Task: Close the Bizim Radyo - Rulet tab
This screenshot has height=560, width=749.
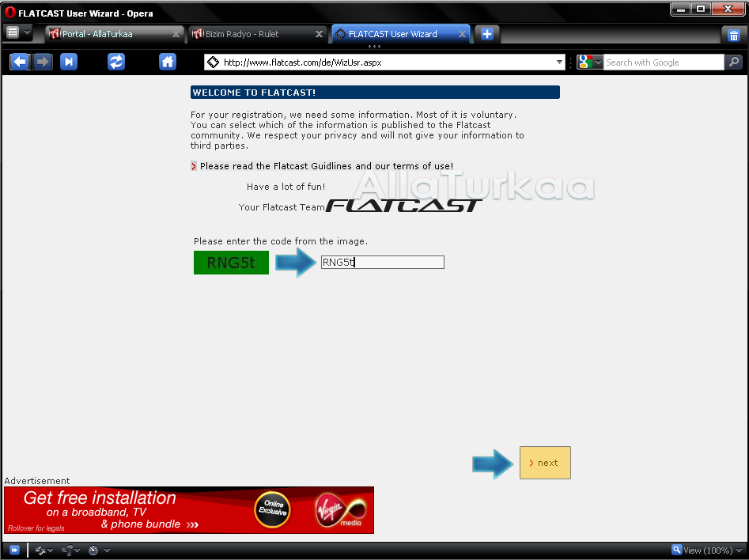Action: tap(320, 34)
